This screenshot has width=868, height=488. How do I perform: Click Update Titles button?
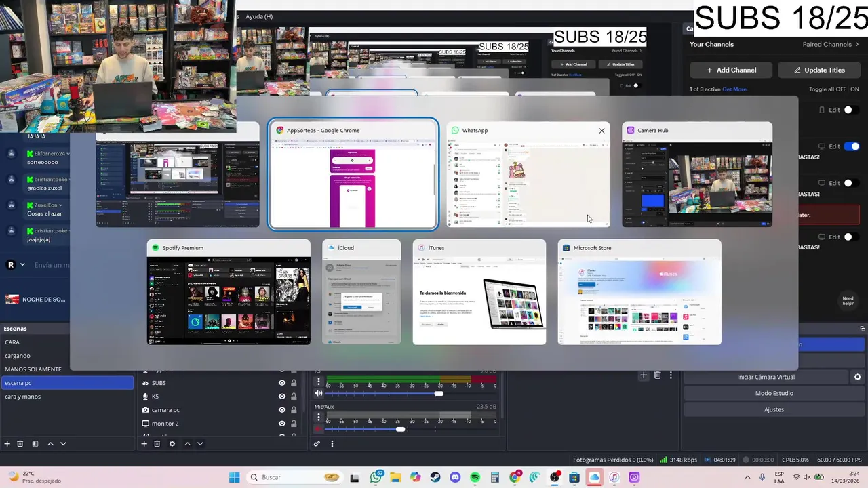(819, 70)
